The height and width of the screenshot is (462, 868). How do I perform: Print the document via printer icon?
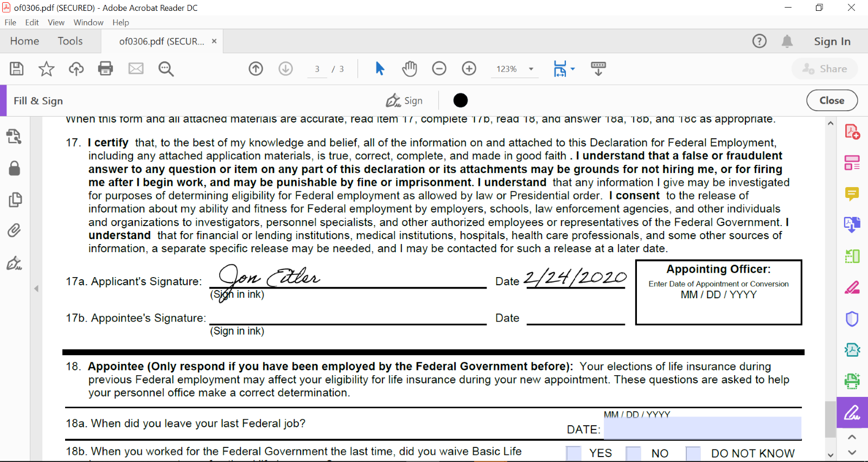click(105, 68)
